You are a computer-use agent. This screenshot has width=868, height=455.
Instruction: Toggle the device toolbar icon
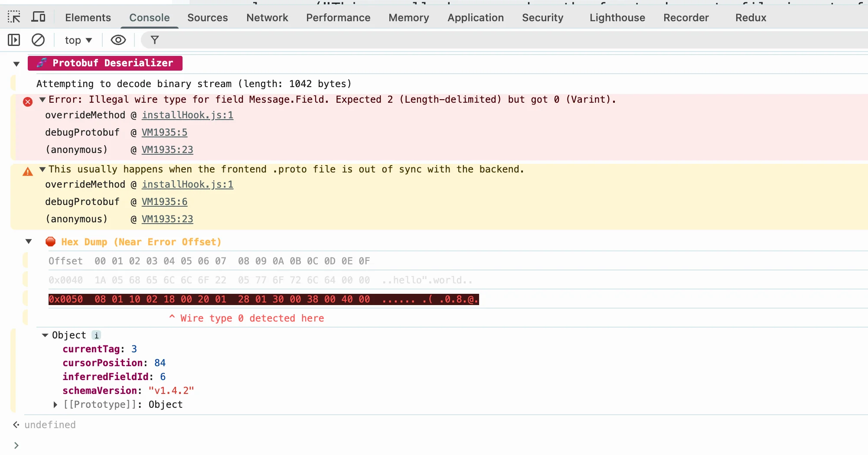39,17
